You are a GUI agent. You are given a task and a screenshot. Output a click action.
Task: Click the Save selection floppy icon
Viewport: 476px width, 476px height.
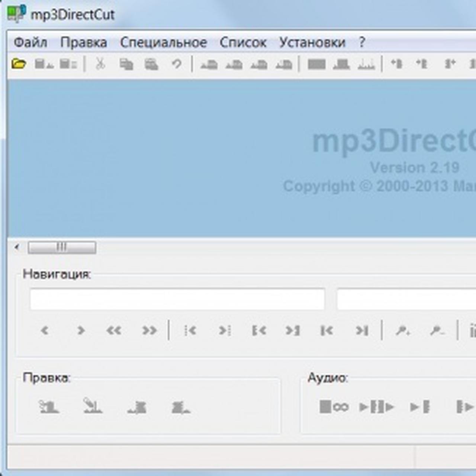(x=68, y=64)
